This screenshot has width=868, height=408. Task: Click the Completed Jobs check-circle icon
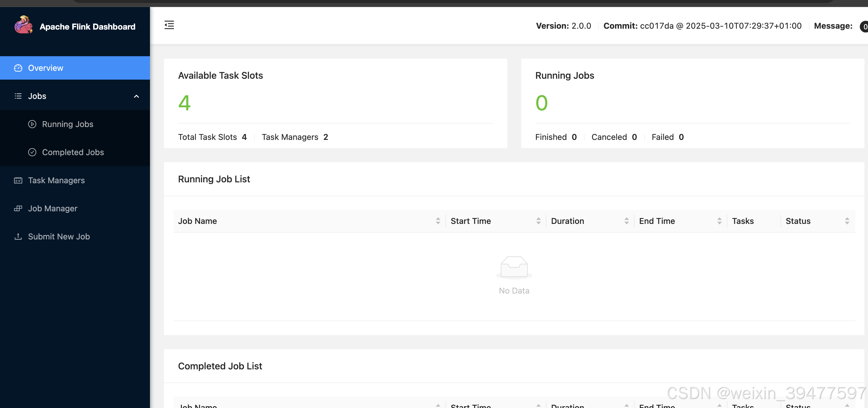tap(32, 152)
